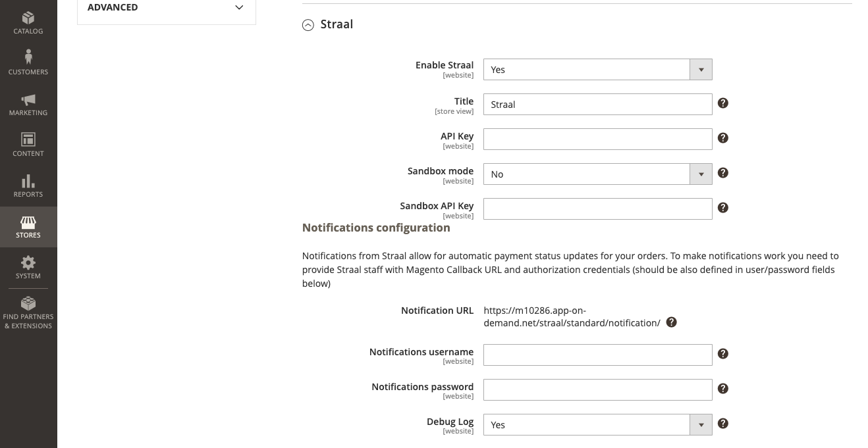Viewport: 868px width, 448px height.
Task: Open the Stores sidebar menu
Action: click(x=28, y=227)
